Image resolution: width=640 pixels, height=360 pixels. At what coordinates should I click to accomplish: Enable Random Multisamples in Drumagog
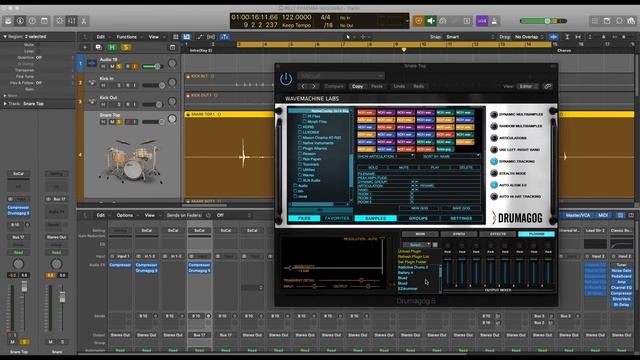pos(494,127)
